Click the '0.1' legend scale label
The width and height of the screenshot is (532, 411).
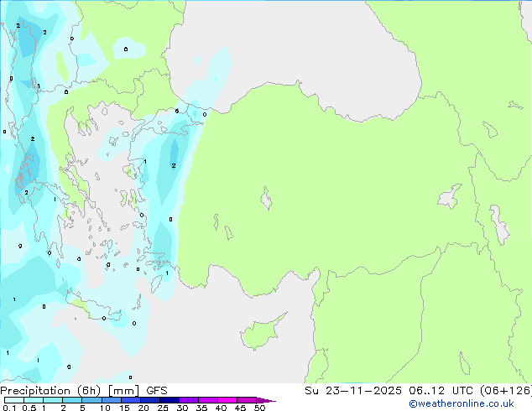pos(10,408)
